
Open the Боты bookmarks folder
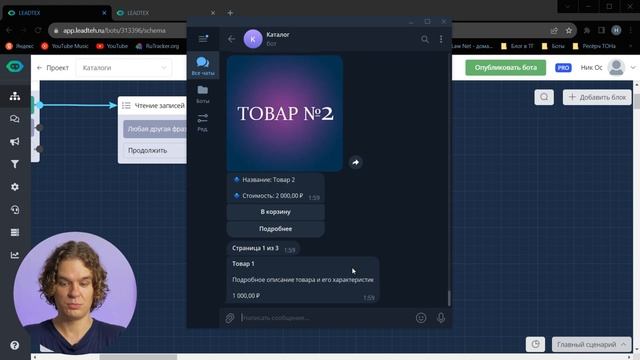coord(552,46)
